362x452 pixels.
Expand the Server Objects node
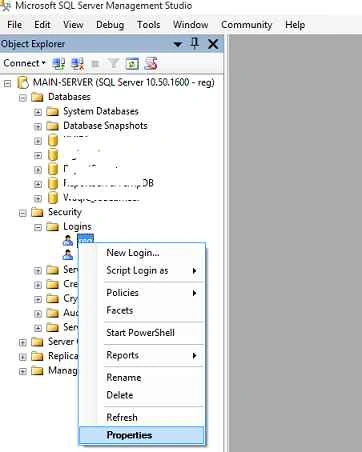[22, 342]
